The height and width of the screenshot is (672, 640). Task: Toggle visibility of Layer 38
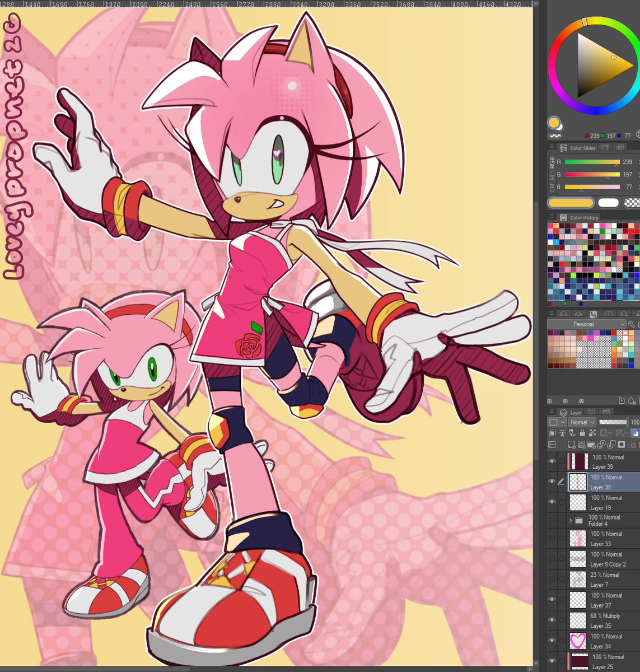[x=552, y=482]
